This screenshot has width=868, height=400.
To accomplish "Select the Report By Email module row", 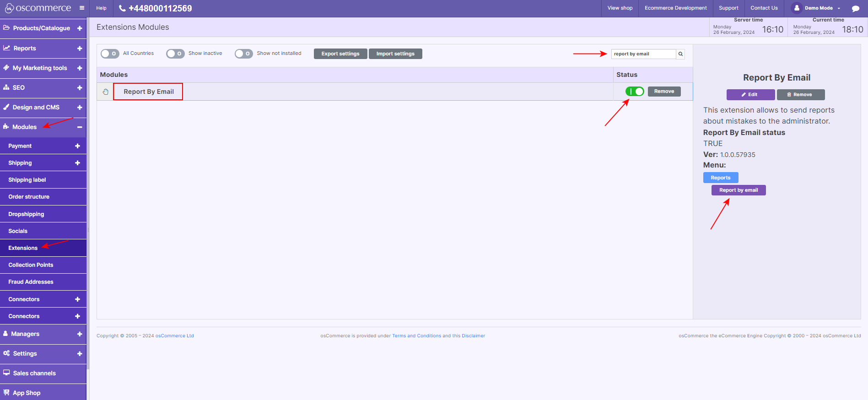I will coord(395,92).
